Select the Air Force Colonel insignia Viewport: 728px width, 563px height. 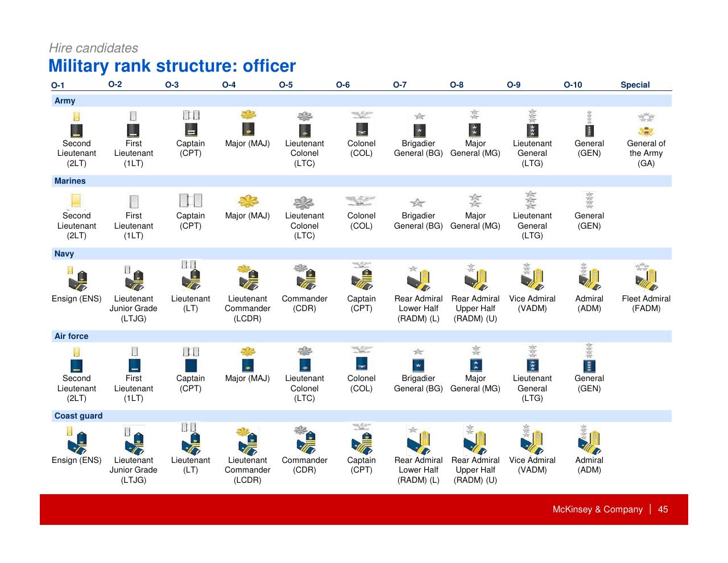pyautogui.click(x=362, y=359)
